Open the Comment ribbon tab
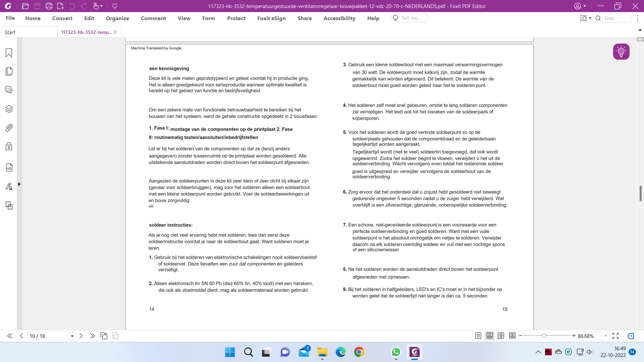Screen dimensions: 644x362 [x=153, y=18]
